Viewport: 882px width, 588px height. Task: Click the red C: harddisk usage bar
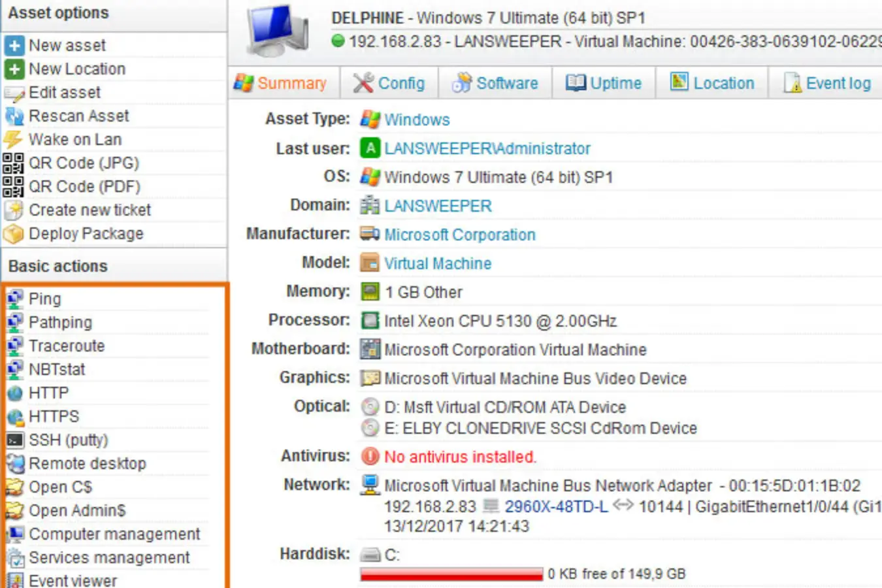451,574
